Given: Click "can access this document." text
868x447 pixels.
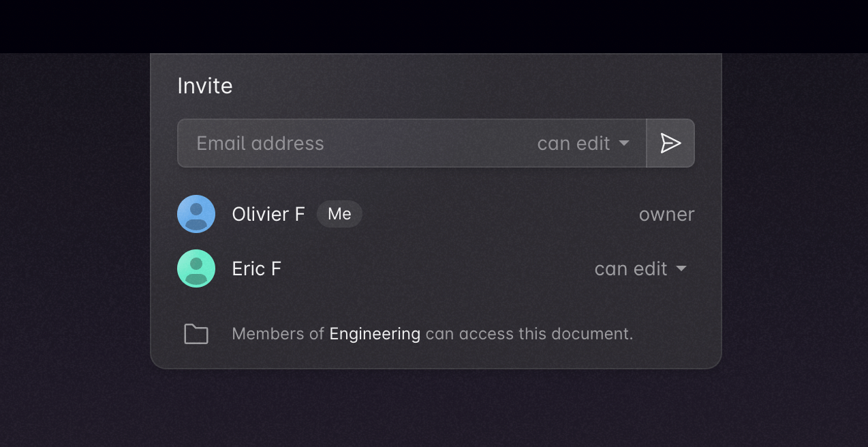Looking at the screenshot, I should (x=529, y=334).
